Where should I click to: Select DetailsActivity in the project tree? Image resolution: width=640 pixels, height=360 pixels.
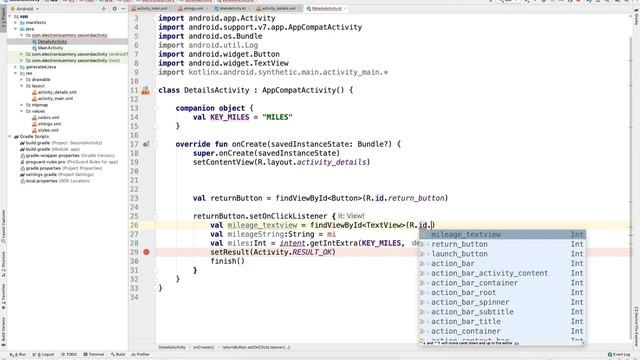[52, 42]
